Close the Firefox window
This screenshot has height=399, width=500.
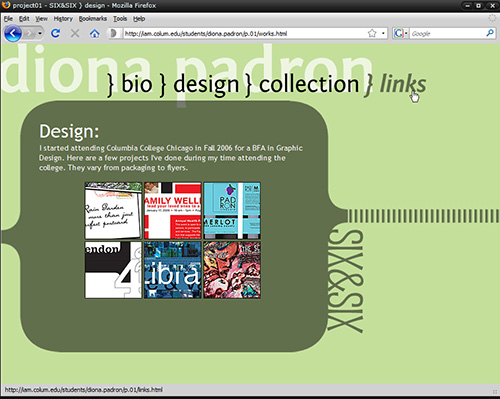point(492,6)
